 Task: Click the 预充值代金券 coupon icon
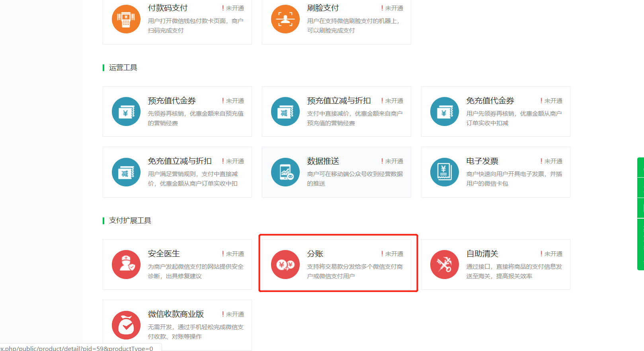126,112
